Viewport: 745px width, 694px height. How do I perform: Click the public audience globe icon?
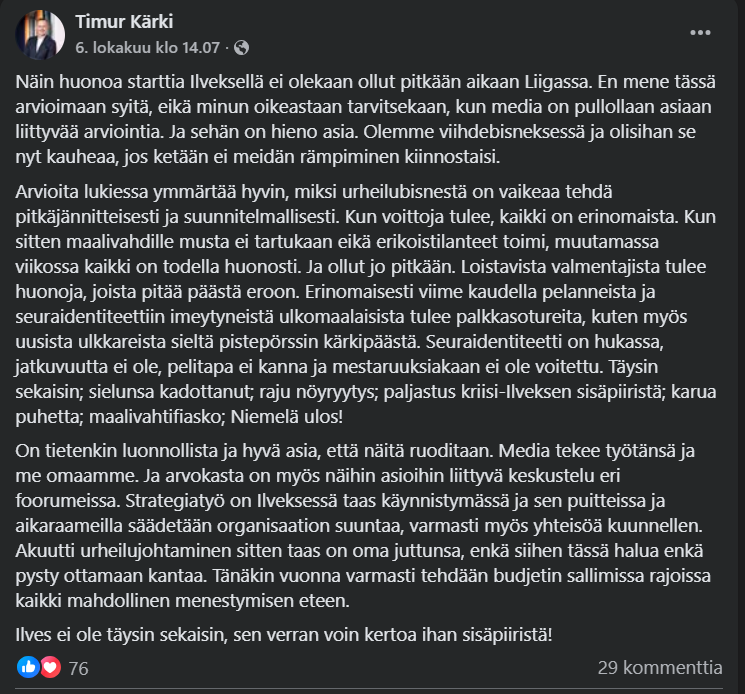[x=242, y=48]
